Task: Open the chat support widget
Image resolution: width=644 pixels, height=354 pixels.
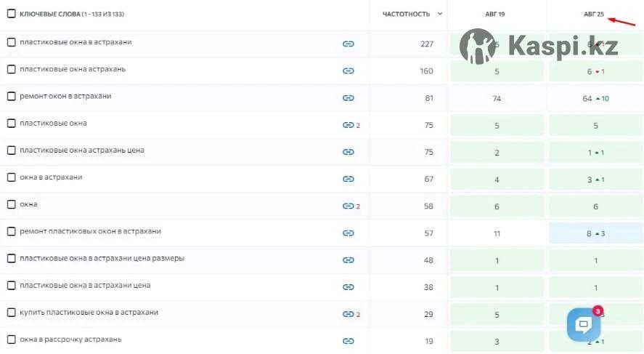Action: click(583, 325)
